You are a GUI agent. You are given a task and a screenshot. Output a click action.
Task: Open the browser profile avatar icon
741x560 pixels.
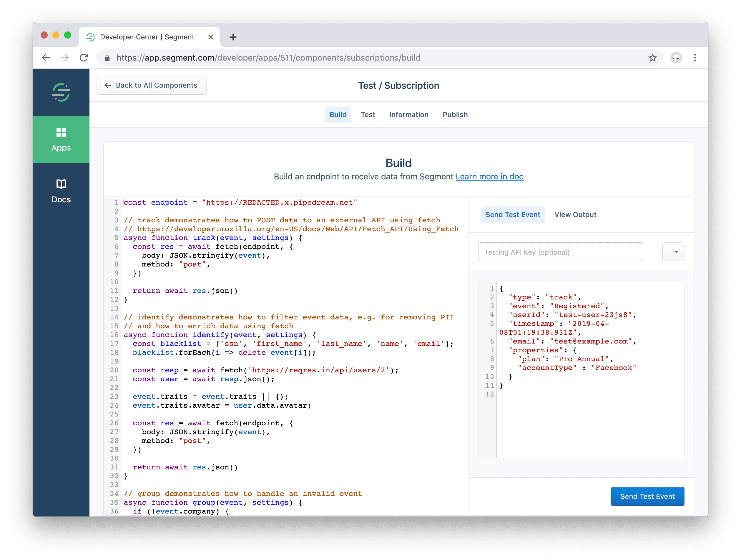pyautogui.click(x=676, y=58)
